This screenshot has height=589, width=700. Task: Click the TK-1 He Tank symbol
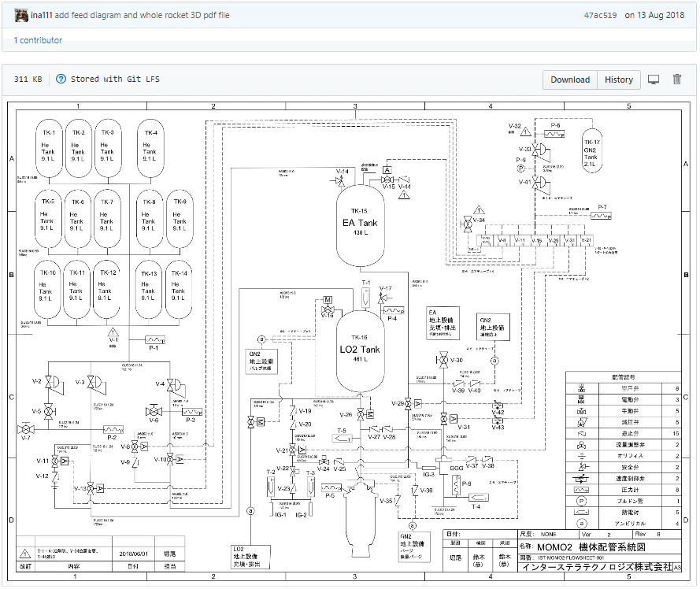[x=49, y=148]
